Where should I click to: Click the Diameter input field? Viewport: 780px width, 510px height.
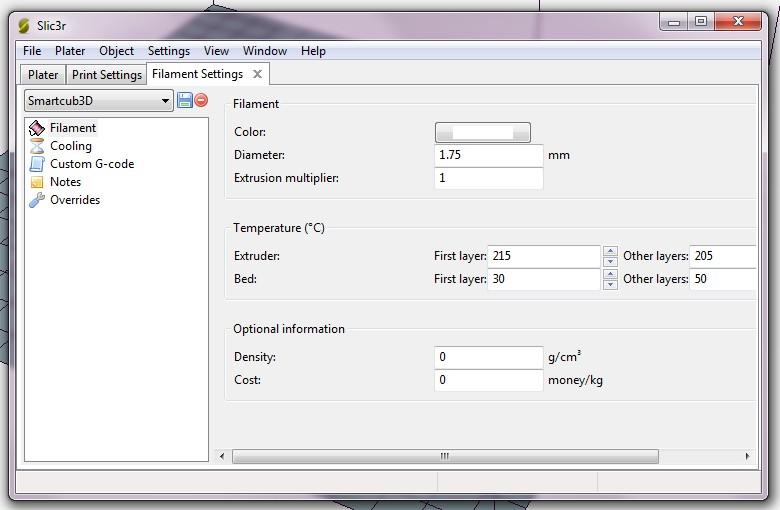pos(488,155)
